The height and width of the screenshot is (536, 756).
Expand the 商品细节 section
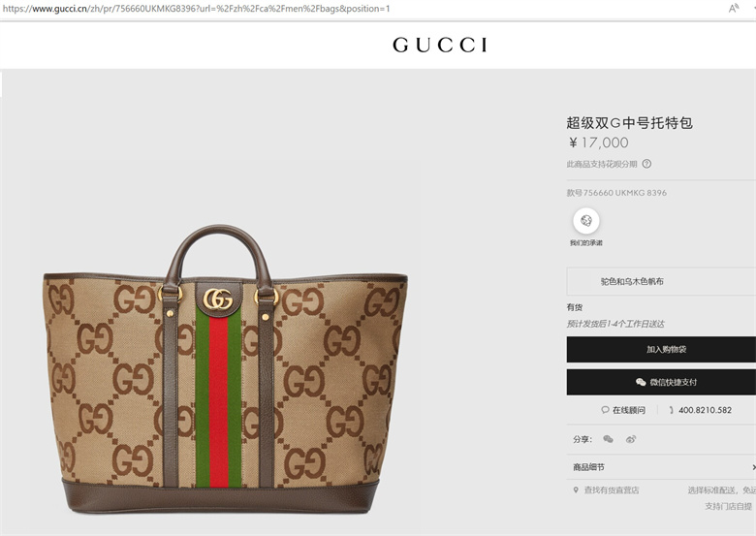(x=661, y=467)
